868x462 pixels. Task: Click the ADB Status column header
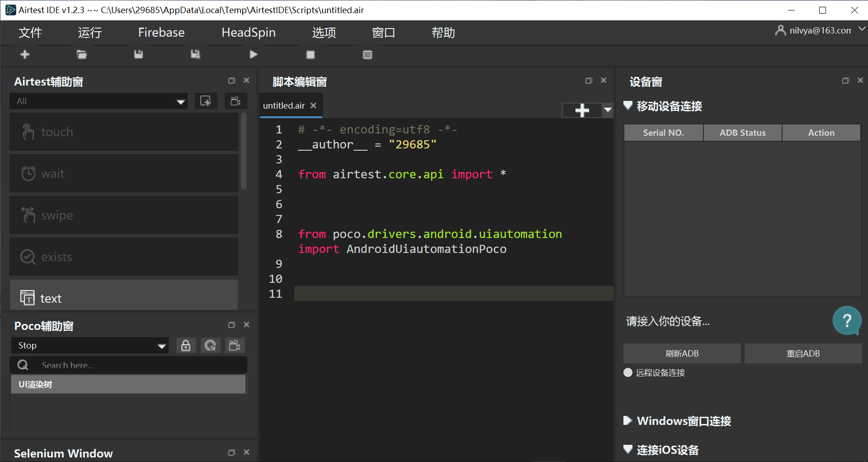pyautogui.click(x=742, y=133)
